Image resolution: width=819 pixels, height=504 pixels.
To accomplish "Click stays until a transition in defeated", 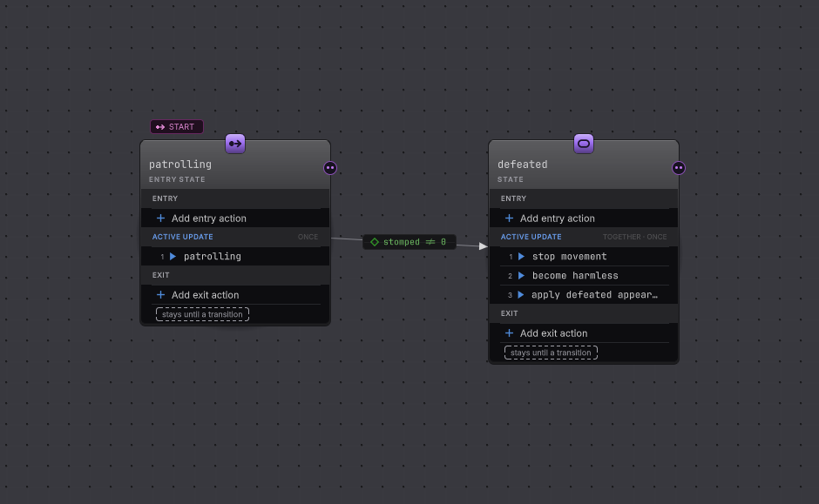I will tap(551, 353).
